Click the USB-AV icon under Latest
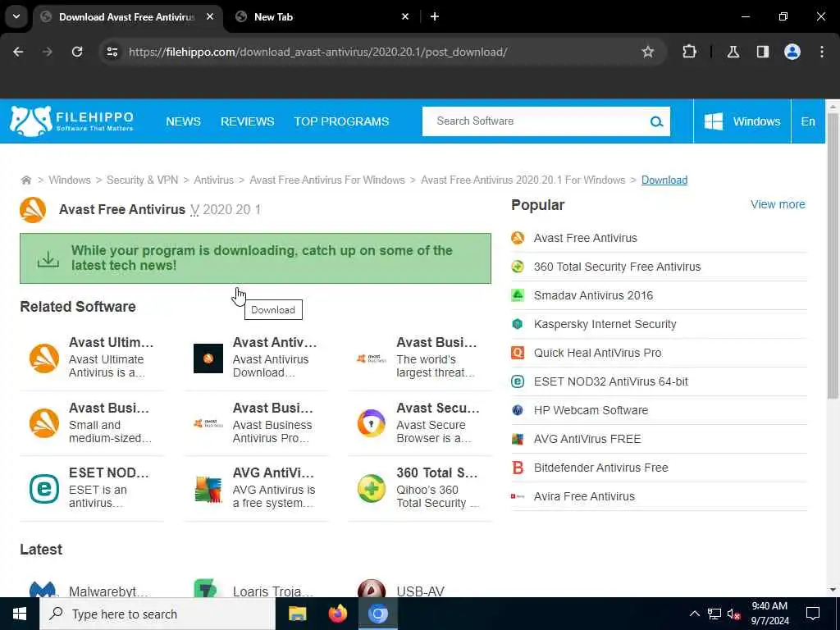This screenshot has height=630, width=840. click(x=372, y=588)
